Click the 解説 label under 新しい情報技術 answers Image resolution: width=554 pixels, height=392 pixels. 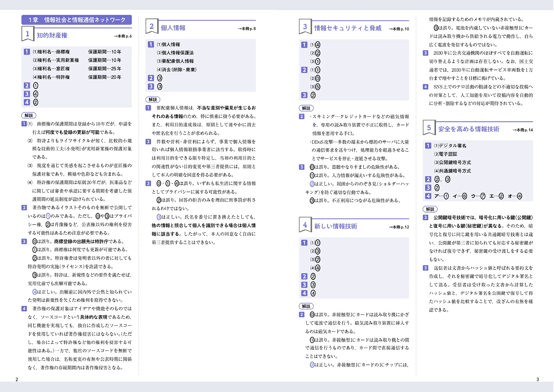[x=306, y=306]
